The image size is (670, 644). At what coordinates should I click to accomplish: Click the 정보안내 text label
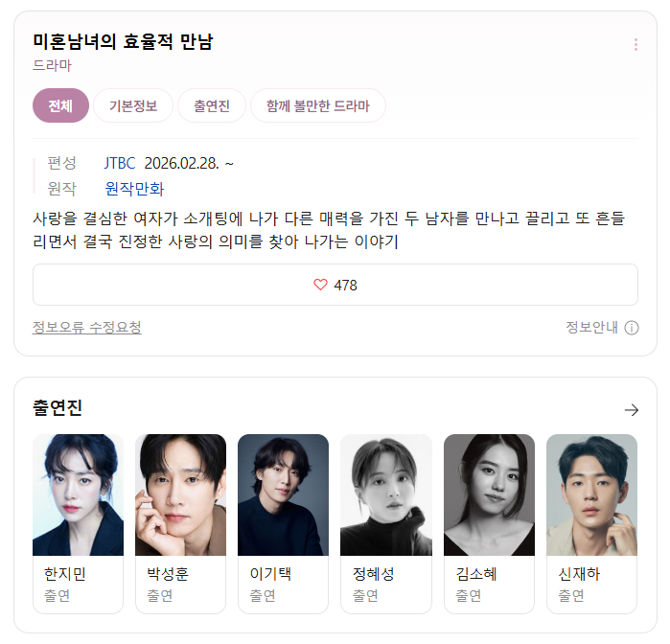(x=591, y=328)
